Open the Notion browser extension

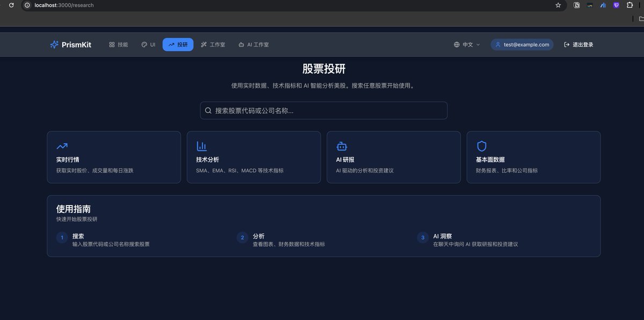pyautogui.click(x=577, y=5)
